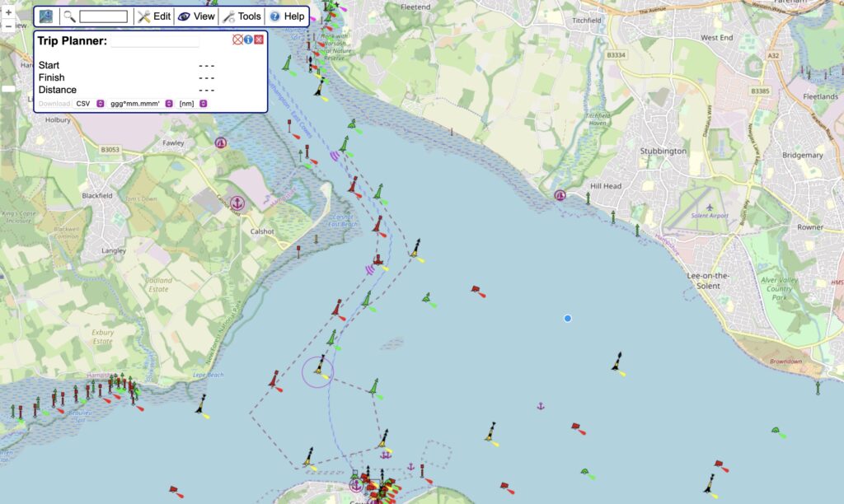Image resolution: width=844 pixels, height=504 pixels.
Task: Click the search text field in toolbar
Action: (104, 16)
